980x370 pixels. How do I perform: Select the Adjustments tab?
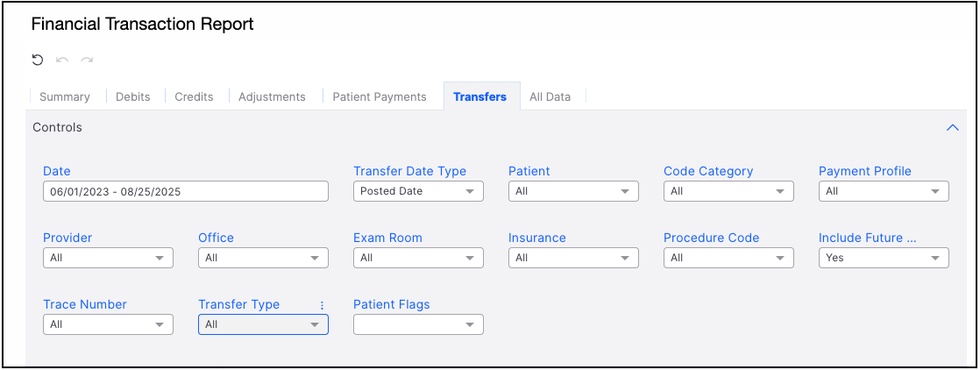pyautogui.click(x=272, y=96)
